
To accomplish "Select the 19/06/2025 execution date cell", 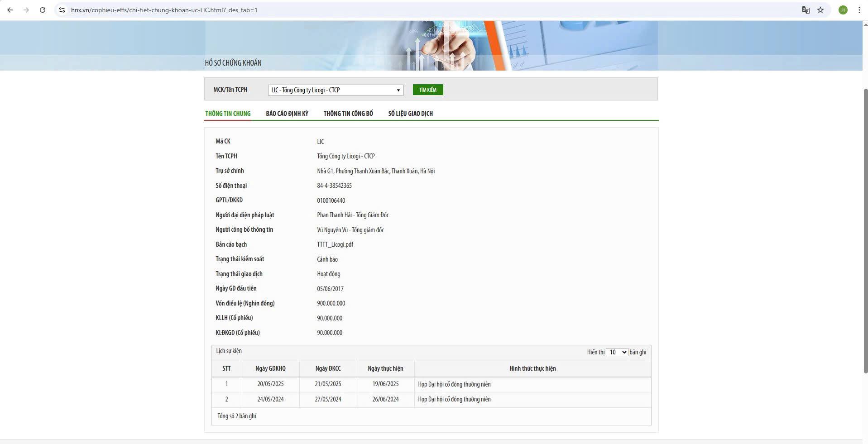I will click(385, 384).
